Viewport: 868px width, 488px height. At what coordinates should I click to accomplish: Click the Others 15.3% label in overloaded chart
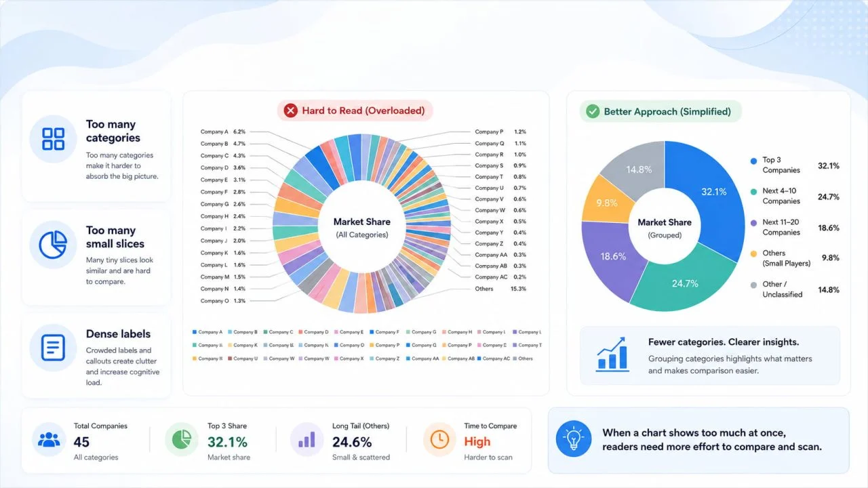tap(500, 289)
